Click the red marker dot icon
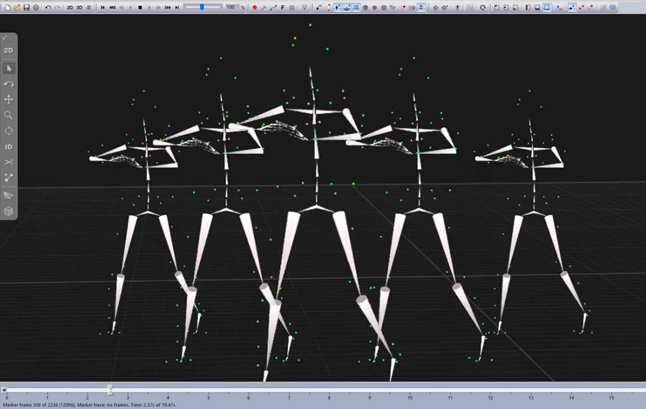Viewport: 646px width, 409px height. 580,7
